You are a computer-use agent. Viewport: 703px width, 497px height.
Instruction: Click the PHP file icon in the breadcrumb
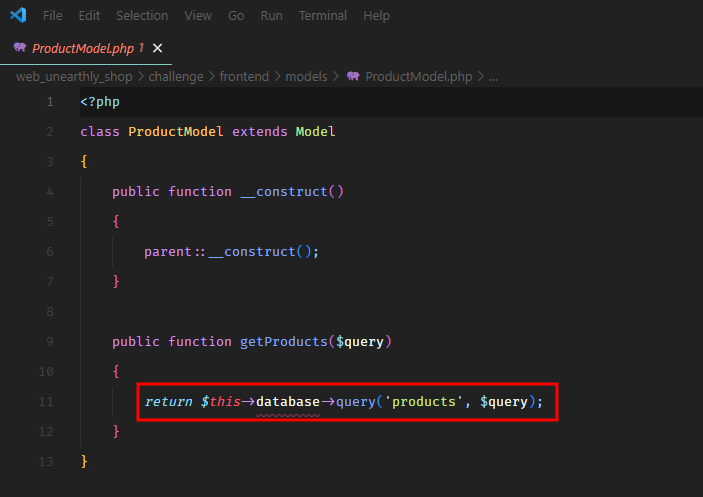click(353, 76)
